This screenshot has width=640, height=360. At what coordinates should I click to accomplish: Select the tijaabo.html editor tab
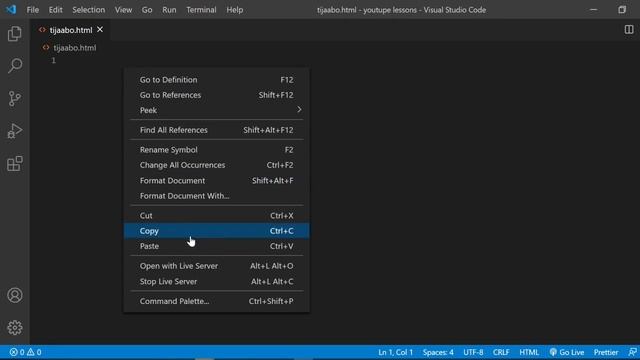click(70, 30)
